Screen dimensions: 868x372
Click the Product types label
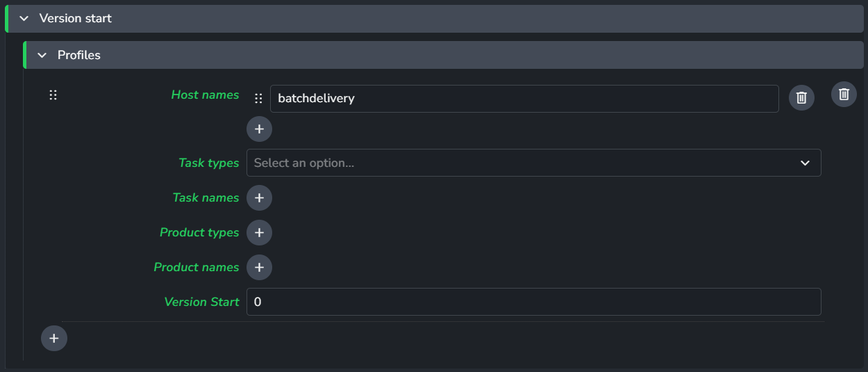tap(199, 232)
